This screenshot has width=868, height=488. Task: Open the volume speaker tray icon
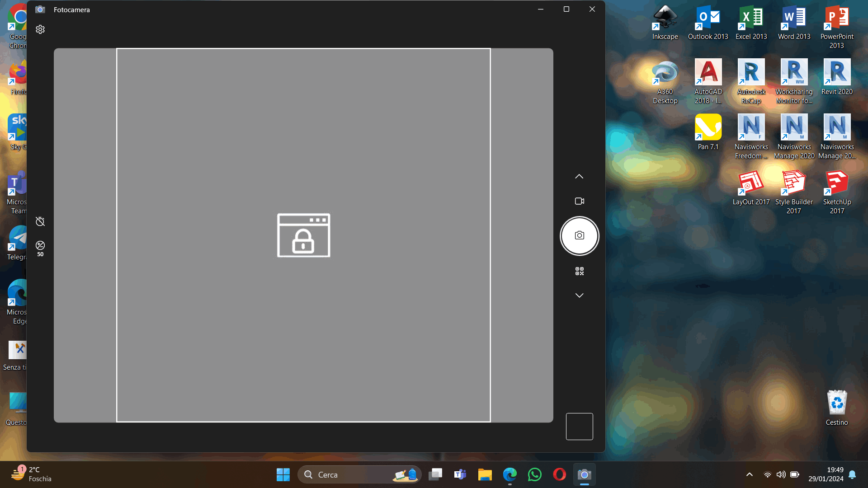(x=781, y=474)
